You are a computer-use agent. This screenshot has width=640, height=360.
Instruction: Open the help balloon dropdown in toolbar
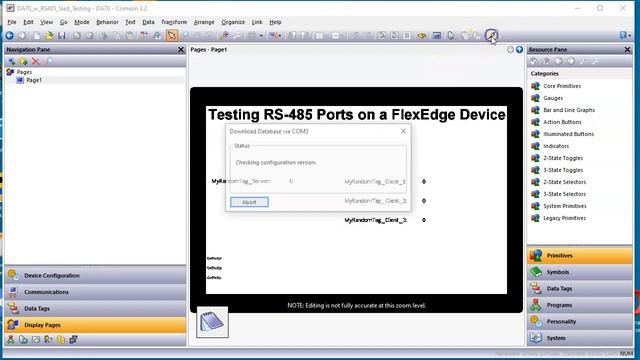(624, 36)
